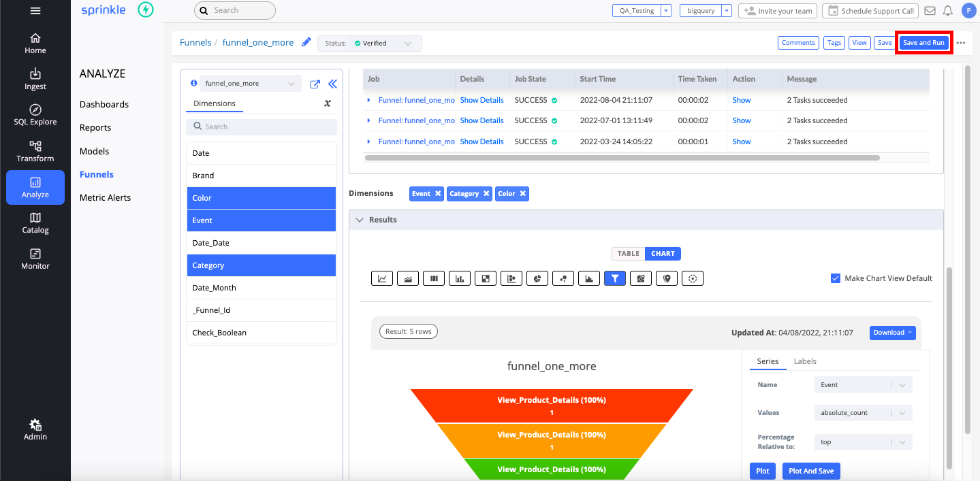The height and width of the screenshot is (481, 980).
Task: Click the x variable icon beside Dimensions
Action: 327,103
